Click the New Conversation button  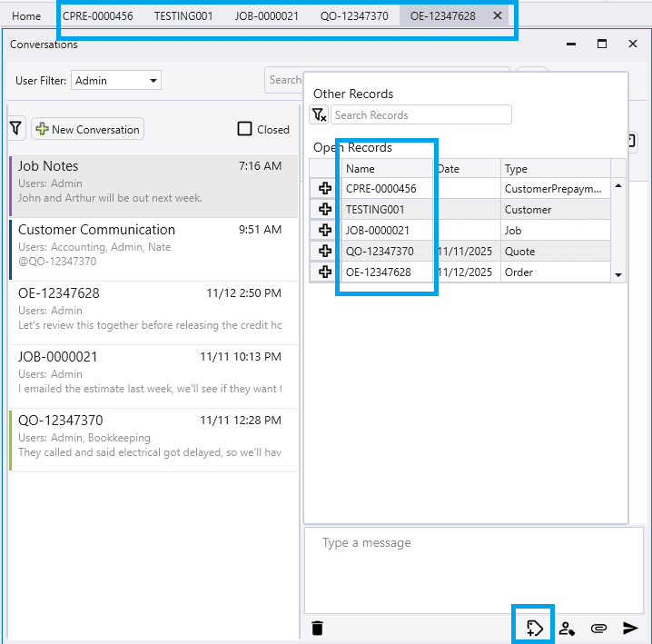click(87, 129)
